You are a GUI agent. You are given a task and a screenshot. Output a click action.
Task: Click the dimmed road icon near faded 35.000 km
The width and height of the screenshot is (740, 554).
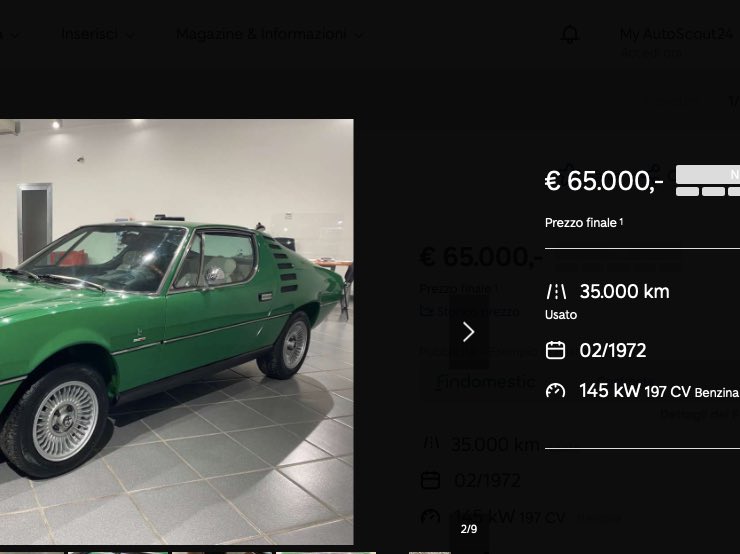(x=431, y=443)
